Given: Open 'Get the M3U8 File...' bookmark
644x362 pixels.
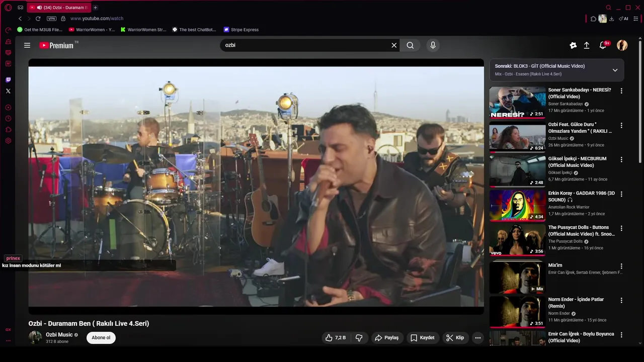Looking at the screenshot, I should point(40,30).
